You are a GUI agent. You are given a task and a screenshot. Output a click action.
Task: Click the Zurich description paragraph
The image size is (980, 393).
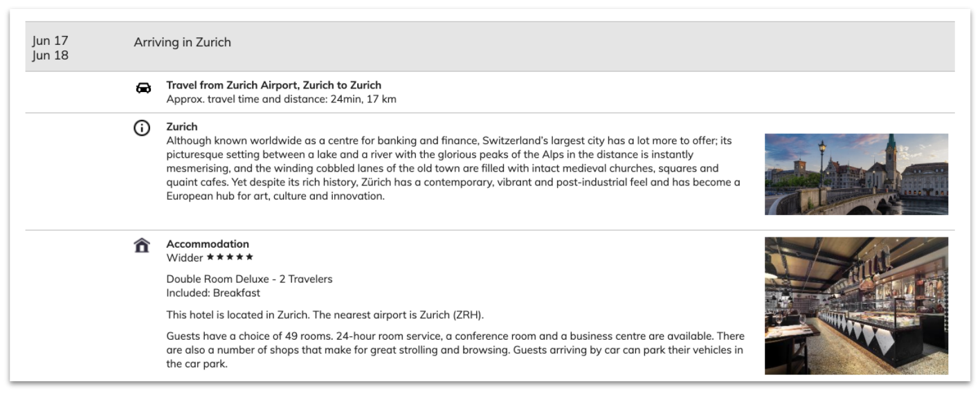click(453, 168)
